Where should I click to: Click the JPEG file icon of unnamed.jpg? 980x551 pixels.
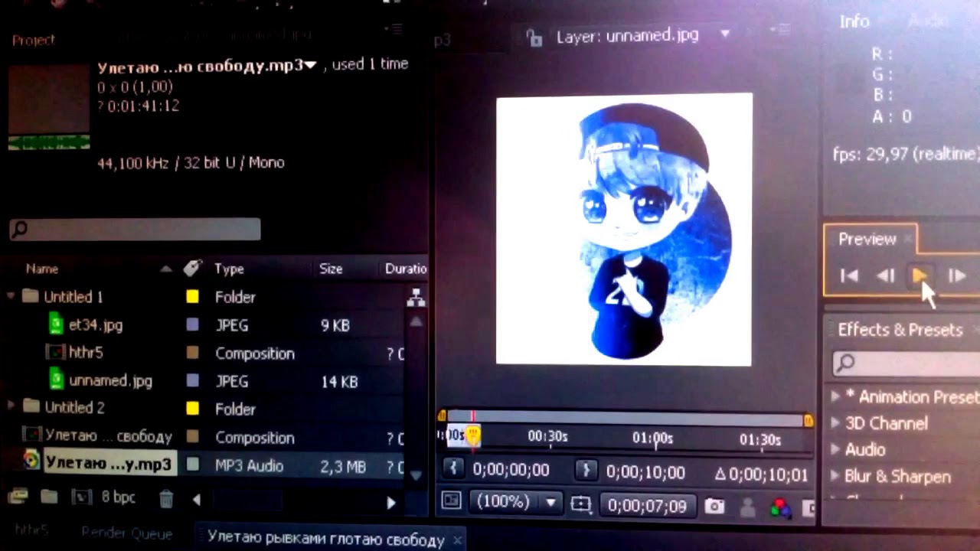[56, 380]
